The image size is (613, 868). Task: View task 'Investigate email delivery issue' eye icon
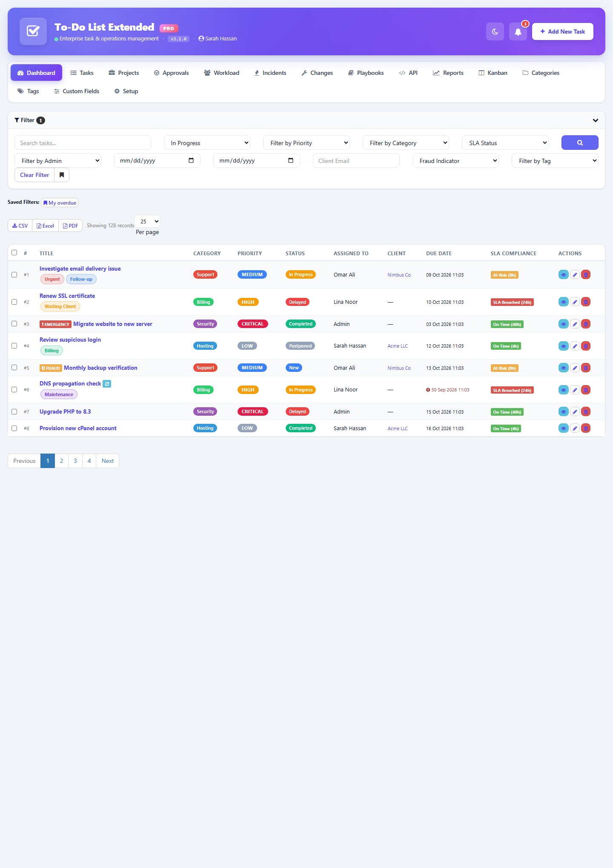[x=563, y=275]
